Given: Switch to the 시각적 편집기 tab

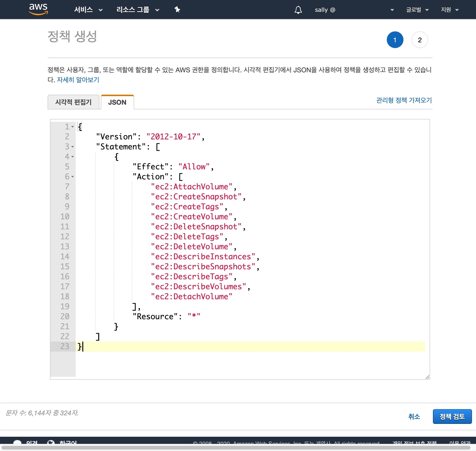Looking at the screenshot, I should tap(73, 102).
